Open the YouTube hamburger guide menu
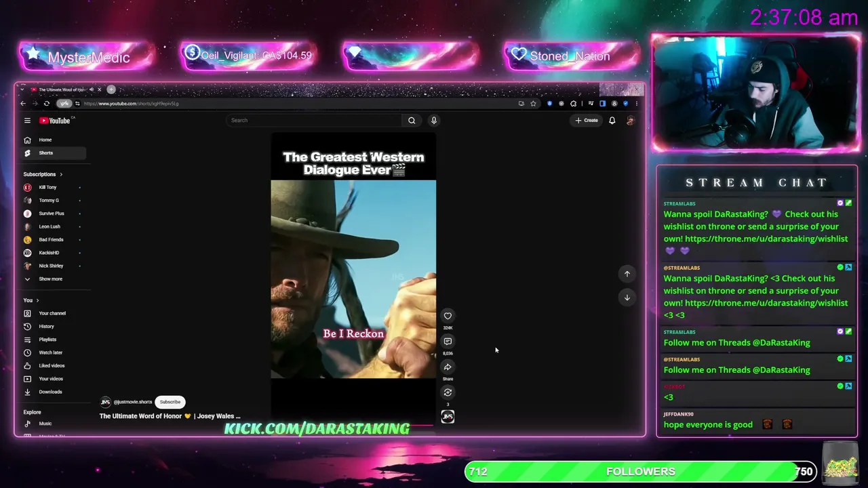 tap(27, 121)
